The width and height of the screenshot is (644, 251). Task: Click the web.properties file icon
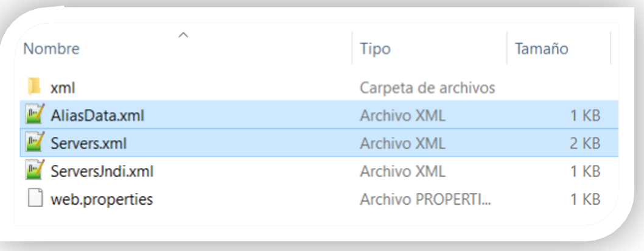pyautogui.click(x=35, y=199)
